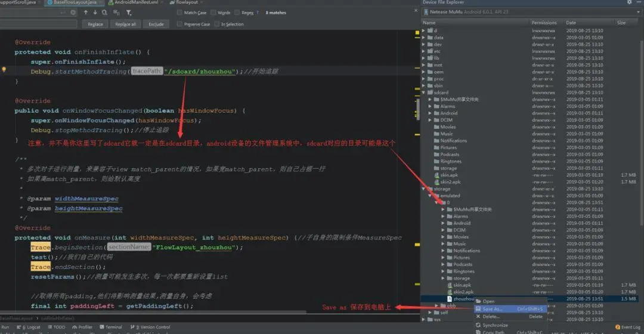
Task: Expand the etc folder
Action: 423,51
